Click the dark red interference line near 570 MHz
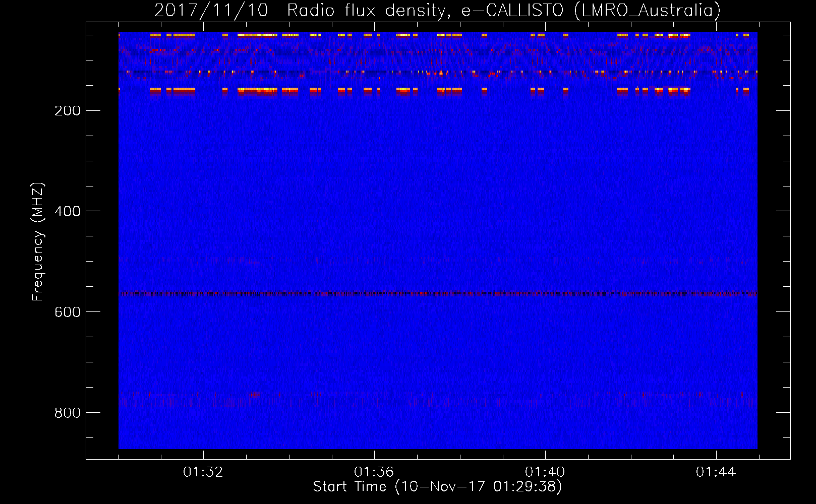The width and height of the screenshot is (816, 504). pos(438,293)
